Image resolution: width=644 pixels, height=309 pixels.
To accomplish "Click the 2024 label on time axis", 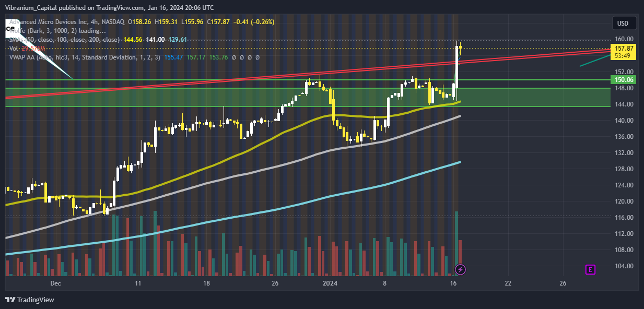I will pos(330,283).
